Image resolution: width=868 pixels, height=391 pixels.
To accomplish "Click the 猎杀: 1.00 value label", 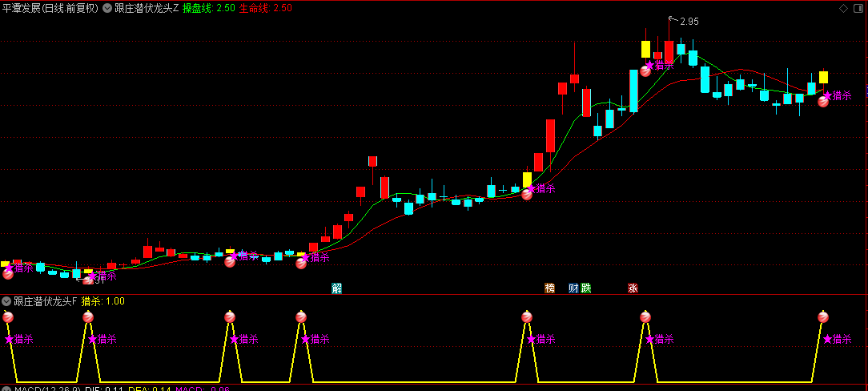I will 103,301.
